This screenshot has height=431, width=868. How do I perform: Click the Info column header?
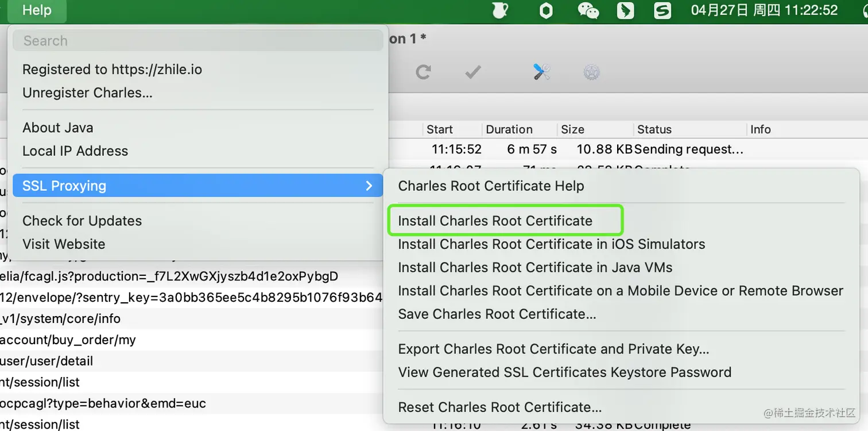[807, 129]
